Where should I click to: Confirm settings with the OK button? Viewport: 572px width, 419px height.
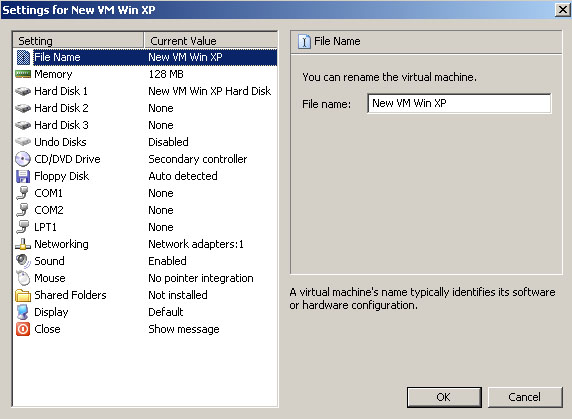[x=444, y=397]
